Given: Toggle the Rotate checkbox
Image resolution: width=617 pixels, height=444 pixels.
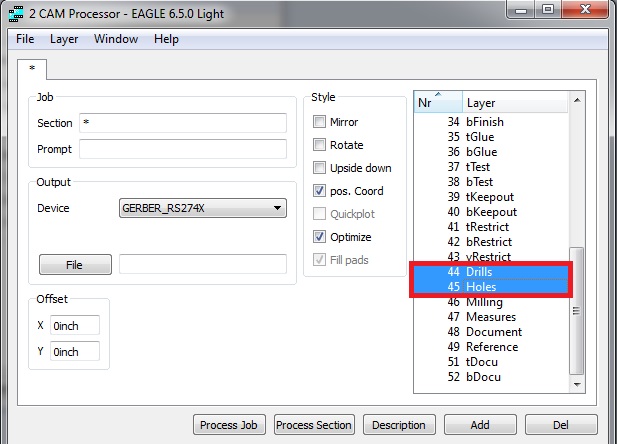Looking at the screenshot, I should pos(320,145).
